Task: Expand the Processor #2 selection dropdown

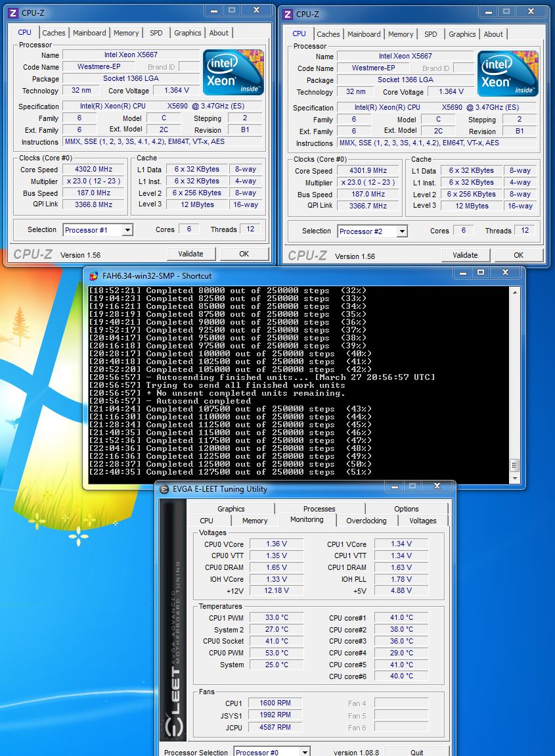Action: [402, 231]
